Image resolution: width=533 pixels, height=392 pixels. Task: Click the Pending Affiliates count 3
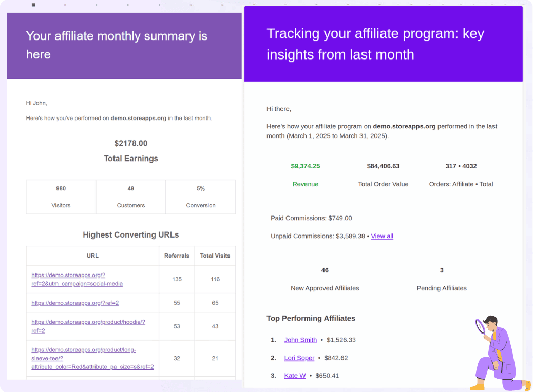tap(442, 270)
